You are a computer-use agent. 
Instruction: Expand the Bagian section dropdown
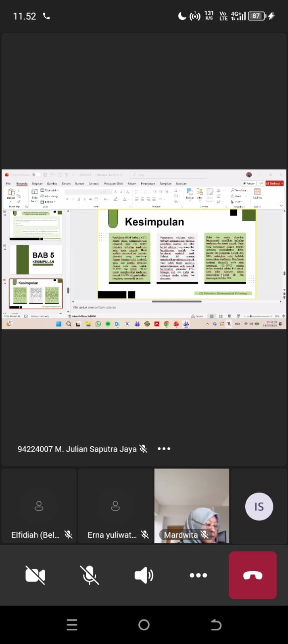pos(49,202)
